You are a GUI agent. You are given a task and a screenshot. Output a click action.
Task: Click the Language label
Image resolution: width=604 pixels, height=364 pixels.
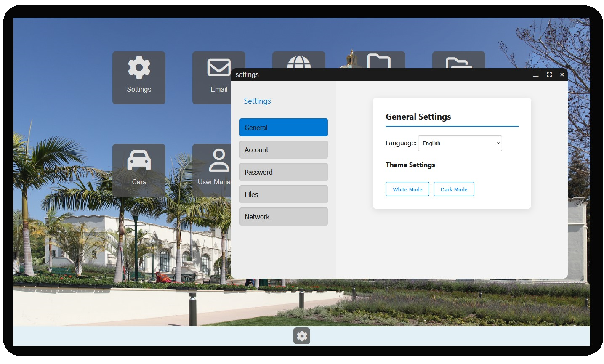(x=401, y=143)
